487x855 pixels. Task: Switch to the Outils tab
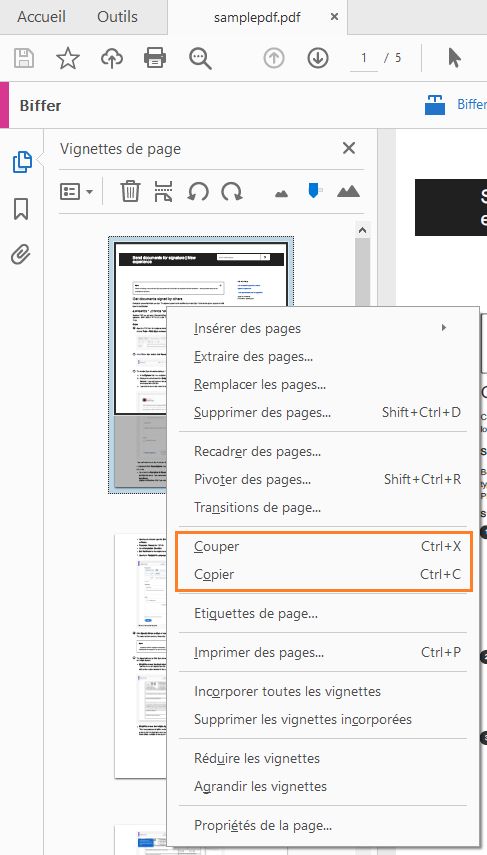click(117, 17)
